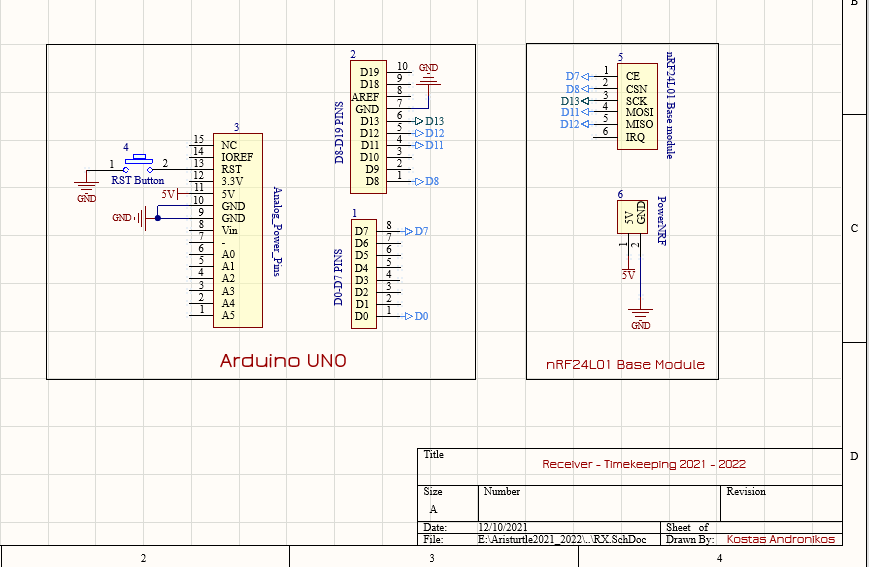Screen dimensions: 869x567
Task: Select the date field showing 12/10/2021
Action: point(502,527)
